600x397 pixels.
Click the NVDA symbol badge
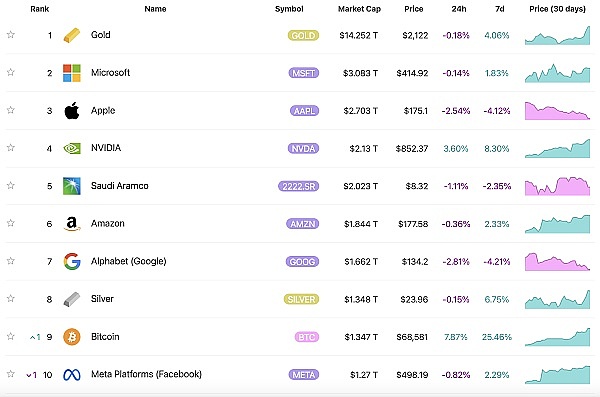(303, 148)
